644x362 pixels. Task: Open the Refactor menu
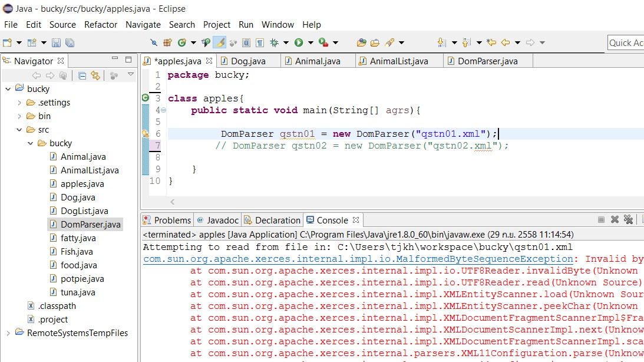click(100, 25)
